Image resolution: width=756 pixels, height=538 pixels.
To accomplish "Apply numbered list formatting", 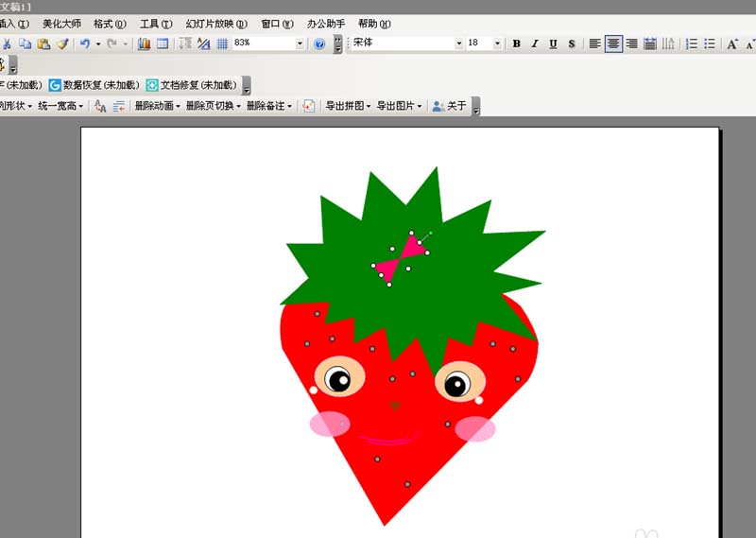I will (692, 43).
